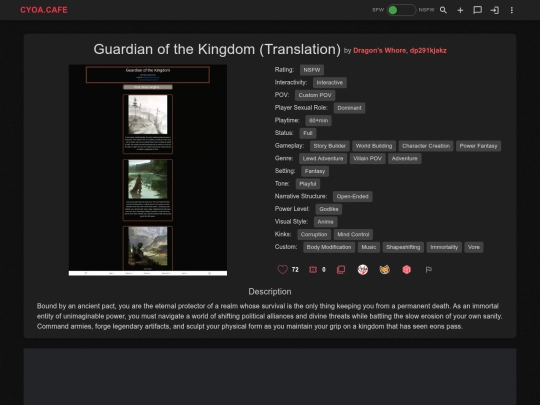540x405 pixels.
Task: Click the like count 72
Action: tap(295, 270)
